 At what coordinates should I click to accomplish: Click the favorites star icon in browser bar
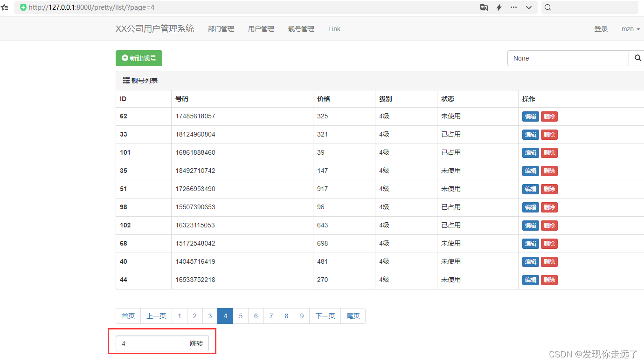point(4,7)
